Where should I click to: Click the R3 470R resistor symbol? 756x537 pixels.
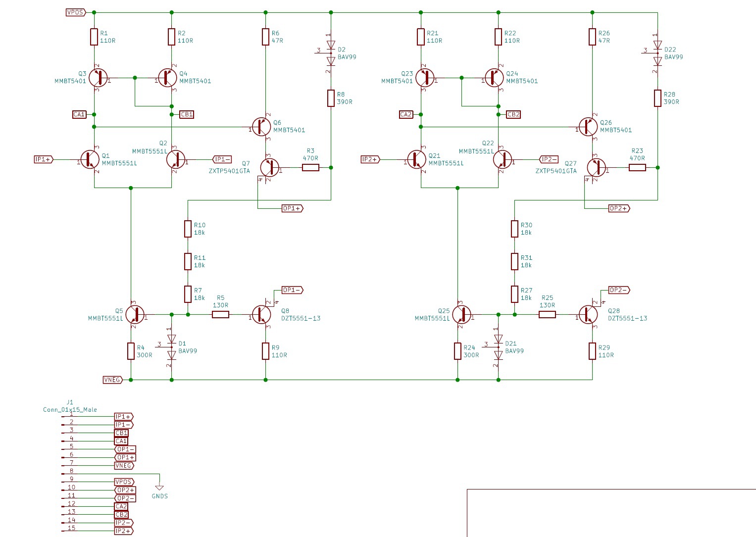click(x=310, y=168)
